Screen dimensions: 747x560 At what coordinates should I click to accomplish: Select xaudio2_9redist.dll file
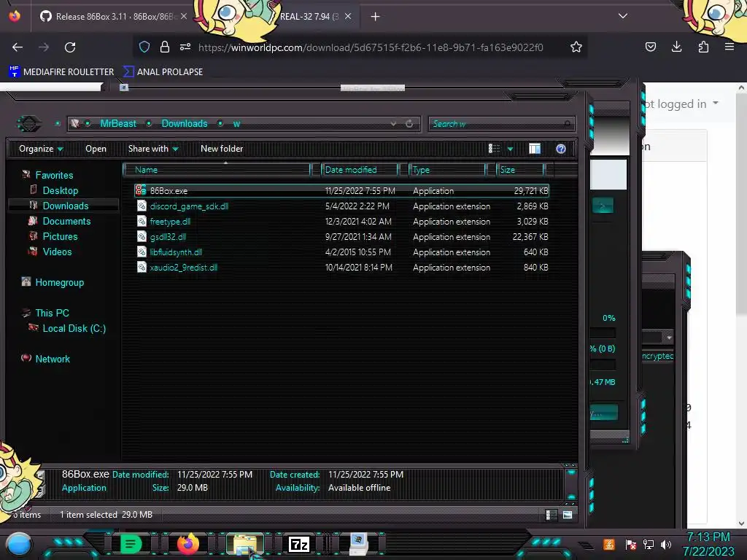pos(341,267)
